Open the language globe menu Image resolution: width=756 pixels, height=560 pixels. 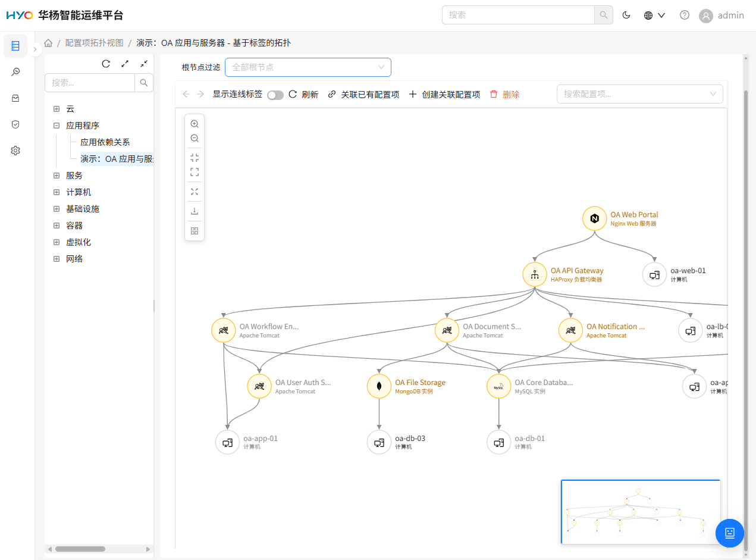(x=654, y=15)
